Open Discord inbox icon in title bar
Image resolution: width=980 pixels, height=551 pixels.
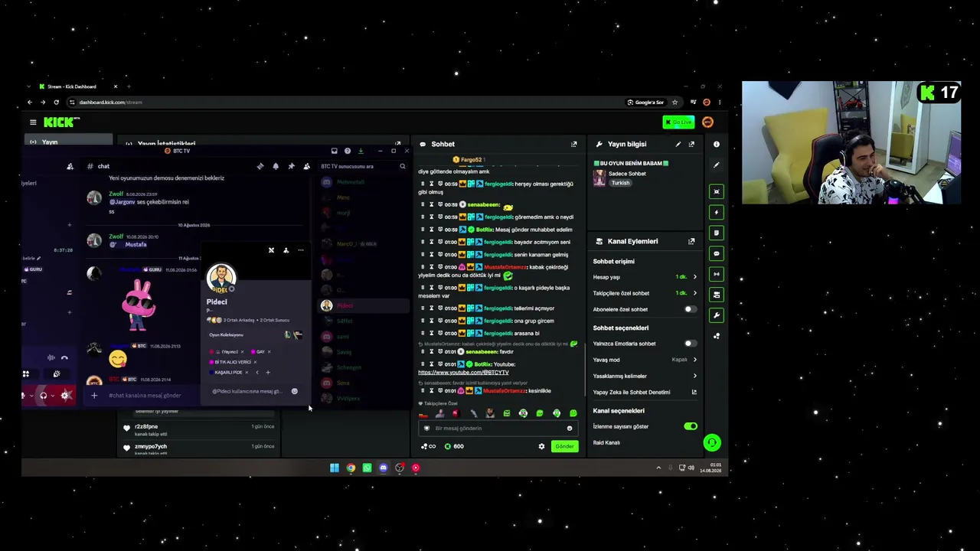(334, 151)
